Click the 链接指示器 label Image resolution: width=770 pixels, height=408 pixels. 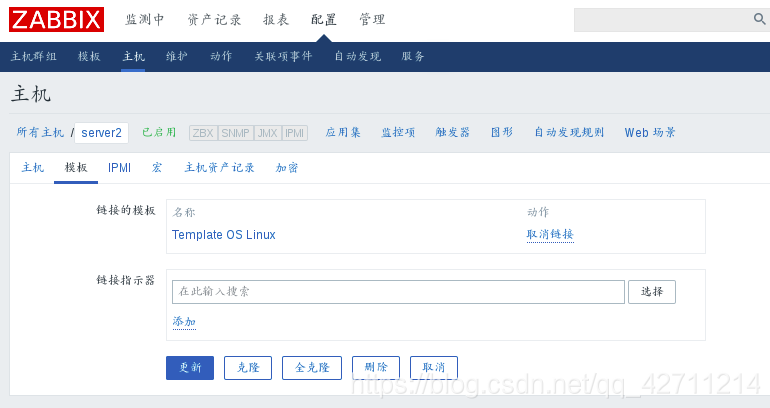(126, 280)
